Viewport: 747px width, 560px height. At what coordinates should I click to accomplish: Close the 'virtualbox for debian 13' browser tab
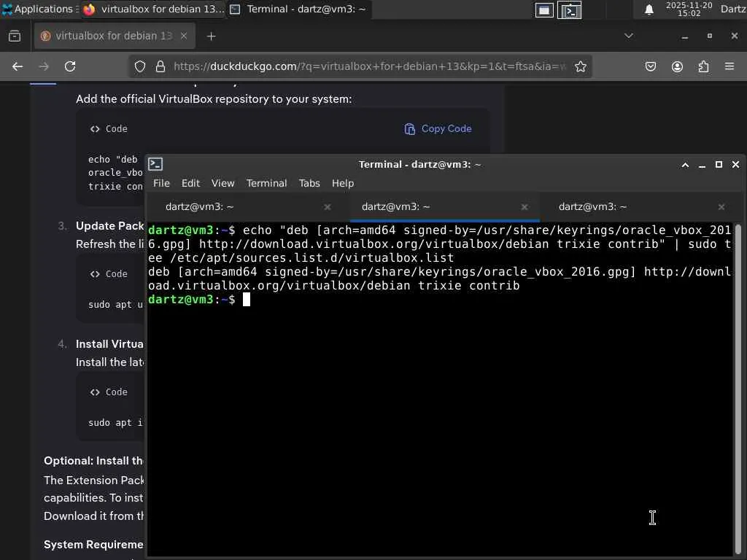[x=183, y=36]
